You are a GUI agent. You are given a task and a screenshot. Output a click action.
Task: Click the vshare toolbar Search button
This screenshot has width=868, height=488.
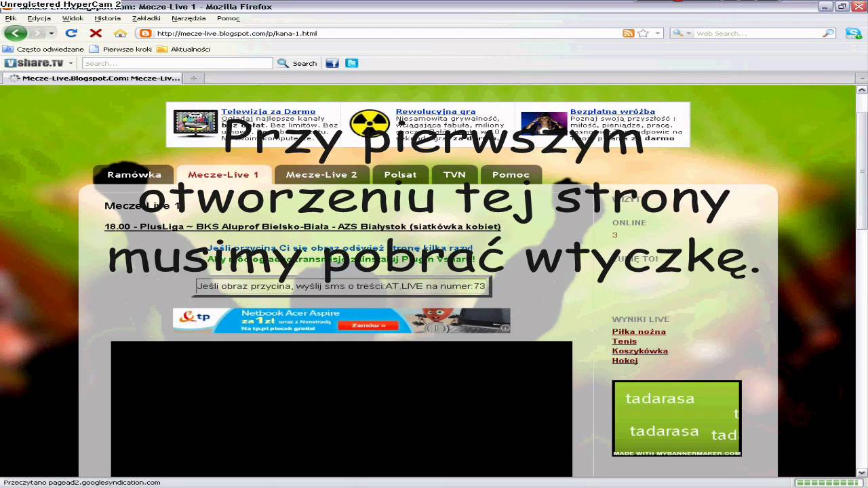coord(298,63)
